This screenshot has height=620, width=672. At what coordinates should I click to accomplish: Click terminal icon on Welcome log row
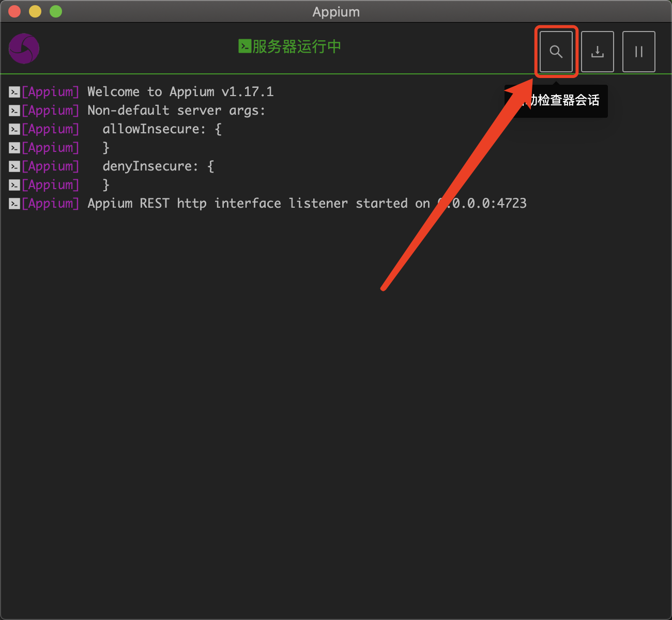[x=14, y=92]
